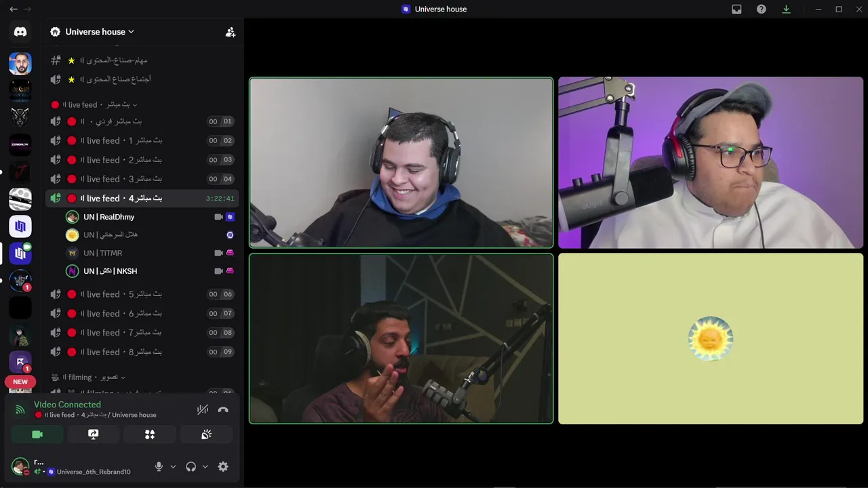
Task: Go back with the left arrow
Action: click(13, 9)
